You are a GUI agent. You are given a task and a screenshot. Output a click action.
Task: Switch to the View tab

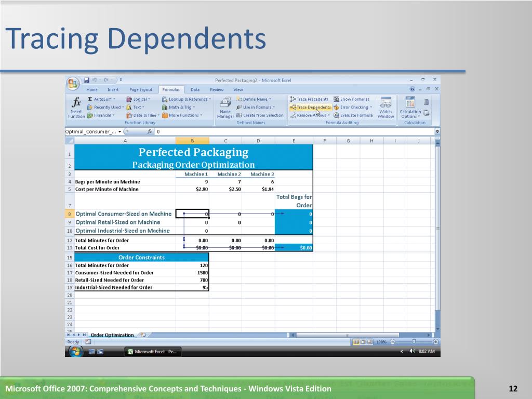click(x=238, y=89)
